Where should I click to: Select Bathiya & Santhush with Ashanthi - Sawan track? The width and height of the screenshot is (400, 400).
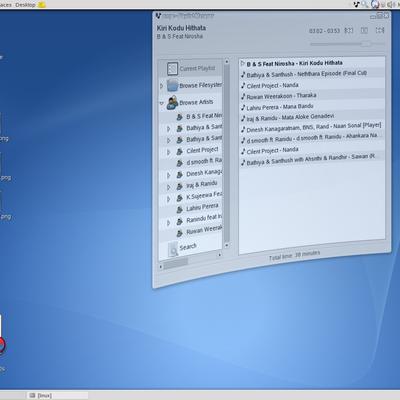click(312, 159)
